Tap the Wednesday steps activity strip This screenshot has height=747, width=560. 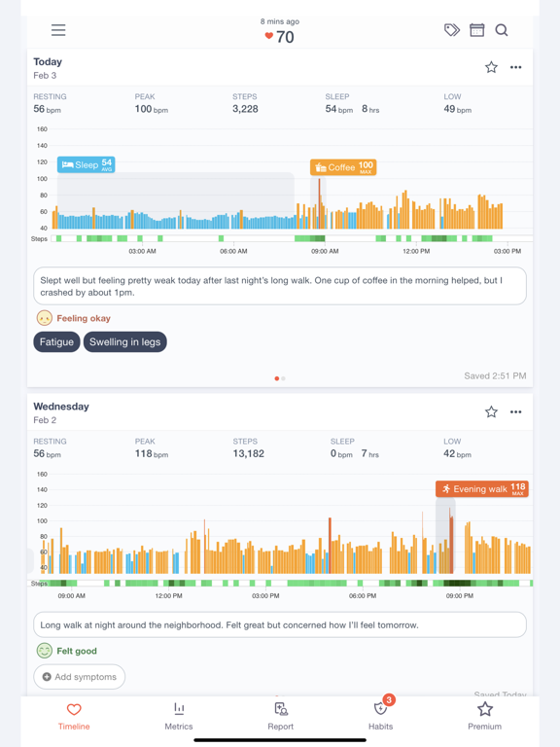289,584
